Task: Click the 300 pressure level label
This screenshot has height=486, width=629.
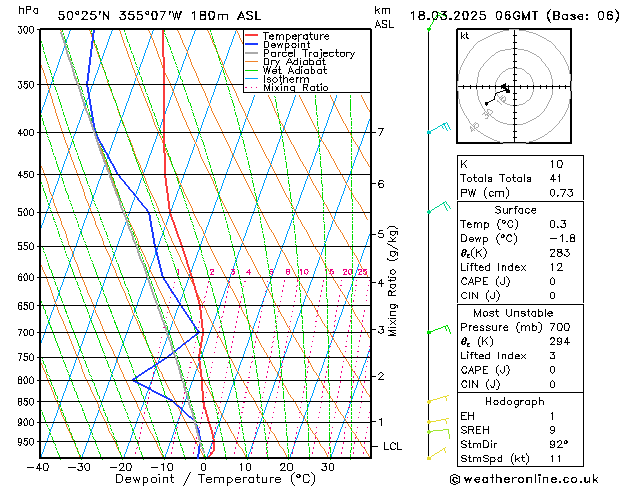Action: (x=28, y=30)
